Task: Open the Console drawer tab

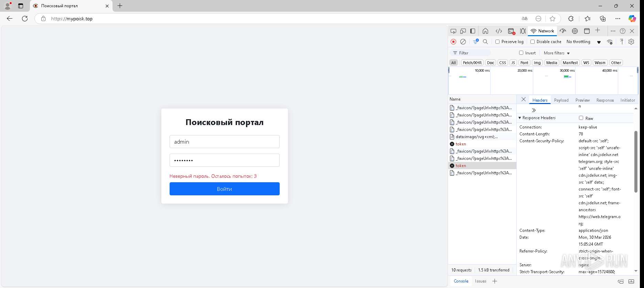Action: [461, 281]
